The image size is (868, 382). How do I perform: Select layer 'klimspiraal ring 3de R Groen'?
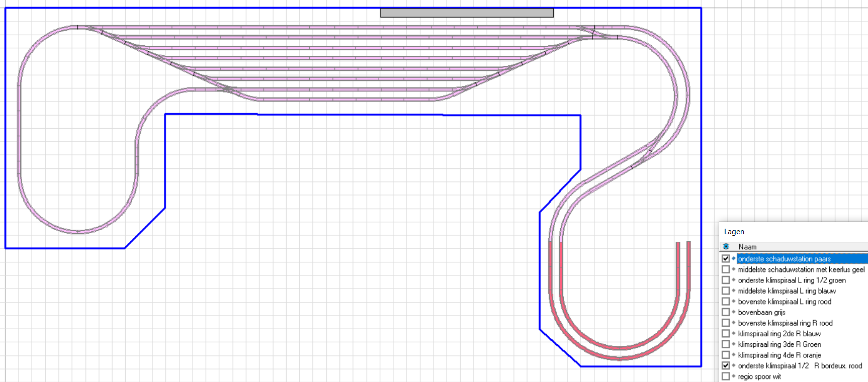tap(779, 344)
